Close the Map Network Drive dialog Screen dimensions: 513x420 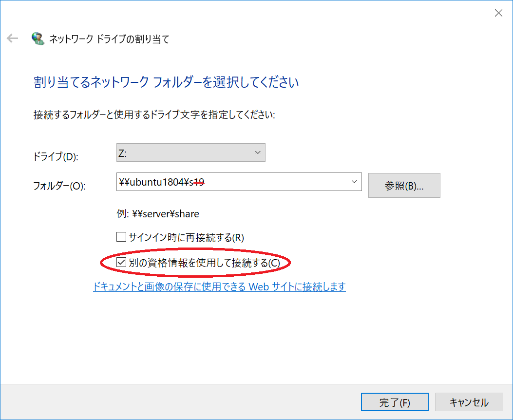[x=498, y=13]
